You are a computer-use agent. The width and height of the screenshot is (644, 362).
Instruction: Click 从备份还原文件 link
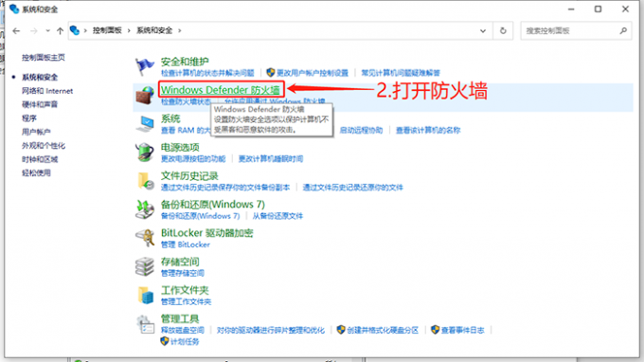(277, 216)
